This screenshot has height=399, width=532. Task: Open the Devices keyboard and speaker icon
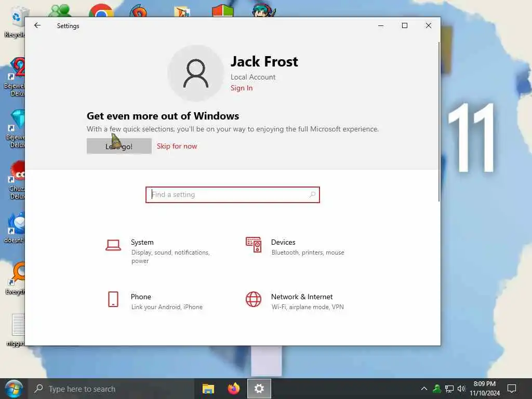[254, 245]
